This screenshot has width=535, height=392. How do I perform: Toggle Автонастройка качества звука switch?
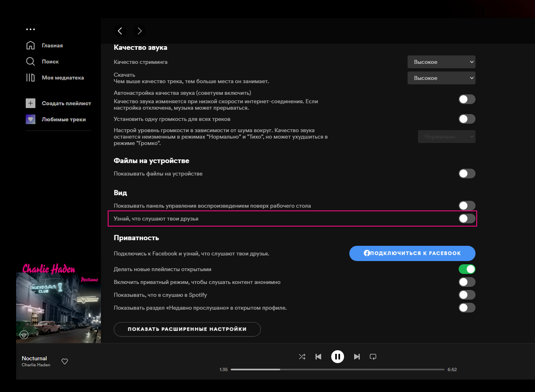[467, 99]
